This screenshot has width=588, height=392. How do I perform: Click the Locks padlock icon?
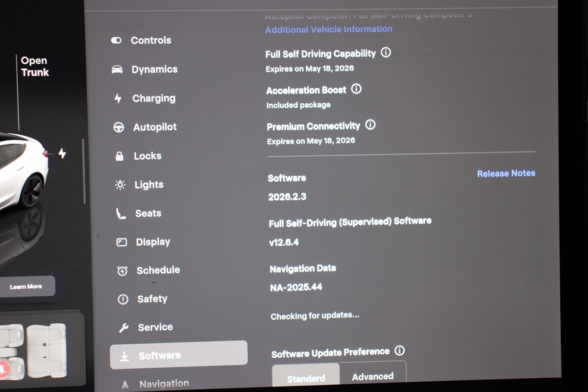(119, 156)
